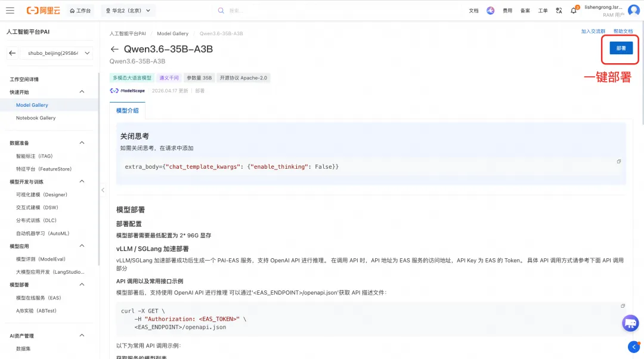Viewport: 644px width, 359px height.
Task: Click the back arrow beside workspace selector
Action: (13, 53)
